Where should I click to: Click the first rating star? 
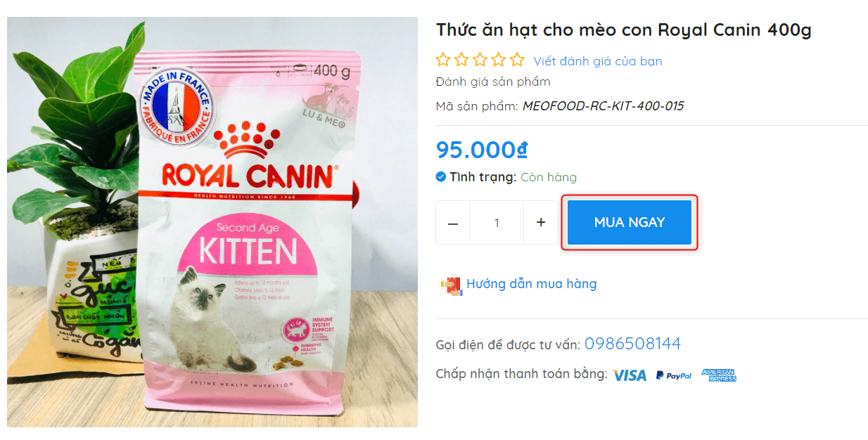[x=443, y=60]
